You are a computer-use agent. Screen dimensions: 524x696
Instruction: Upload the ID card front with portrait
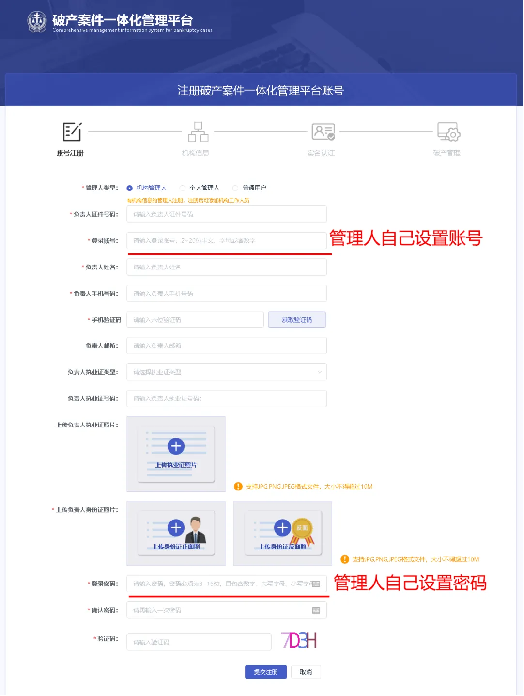click(176, 533)
